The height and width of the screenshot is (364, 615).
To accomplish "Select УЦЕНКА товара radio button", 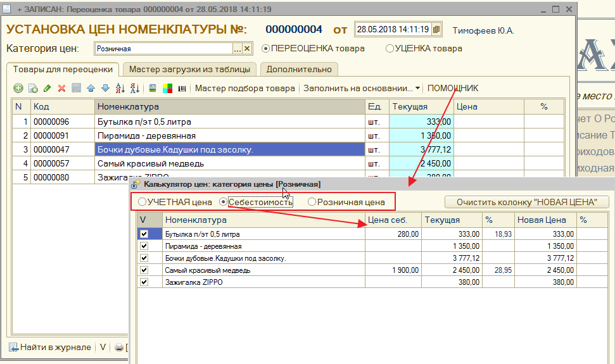I will [x=390, y=49].
